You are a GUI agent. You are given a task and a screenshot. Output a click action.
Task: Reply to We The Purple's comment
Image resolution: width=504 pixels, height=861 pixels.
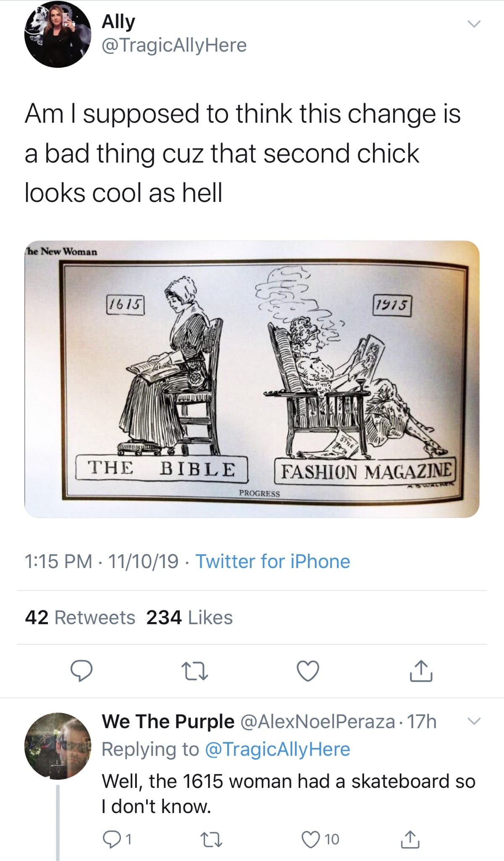click(111, 839)
